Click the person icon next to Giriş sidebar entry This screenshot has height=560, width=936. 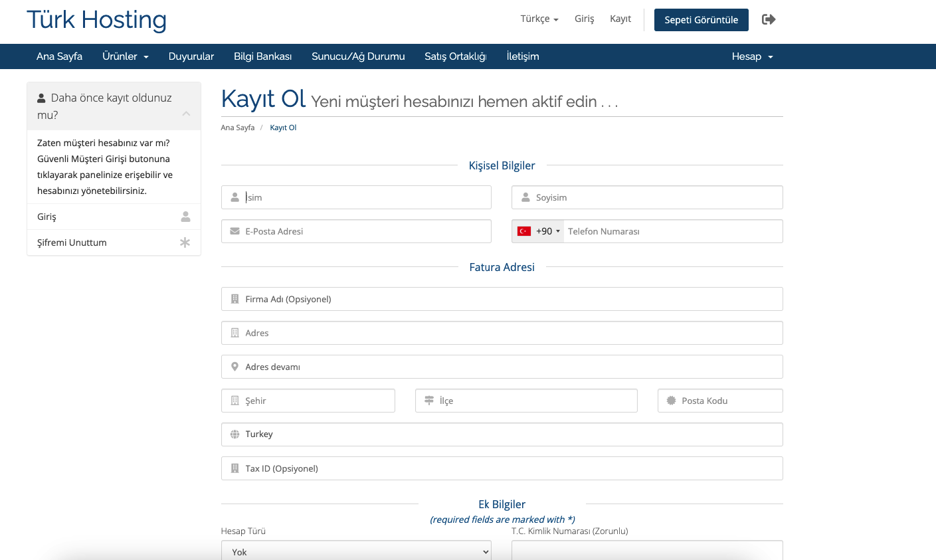click(x=185, y=216)
